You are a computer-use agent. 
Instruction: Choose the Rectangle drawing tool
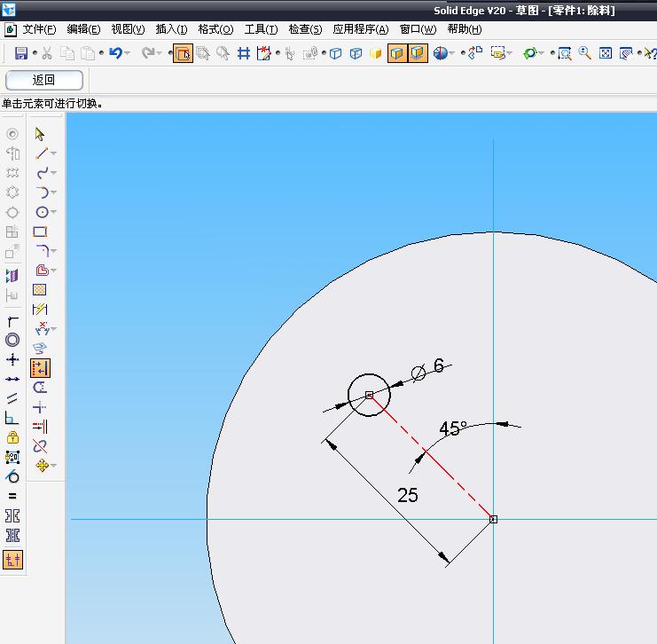coord(40,232)
